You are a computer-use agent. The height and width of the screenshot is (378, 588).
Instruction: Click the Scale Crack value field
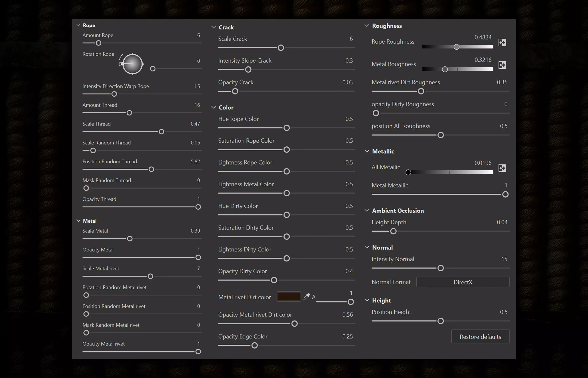[x=351, y=39]
